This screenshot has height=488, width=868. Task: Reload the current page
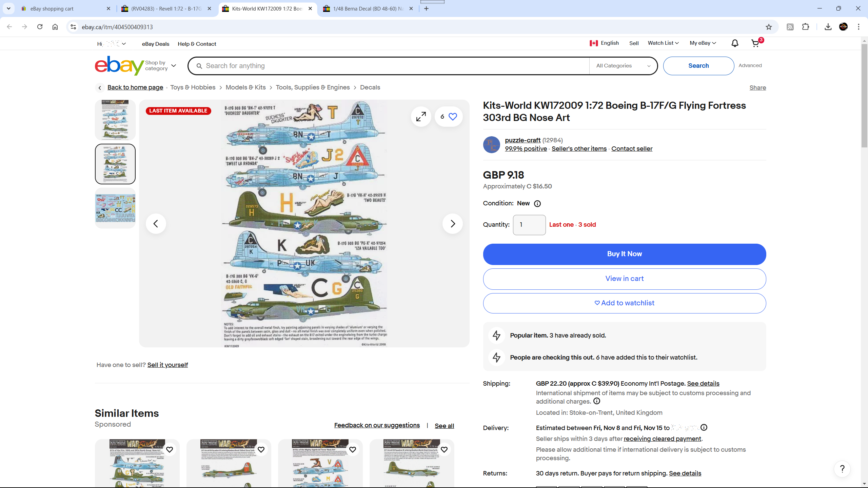click(x=40, y=27)
